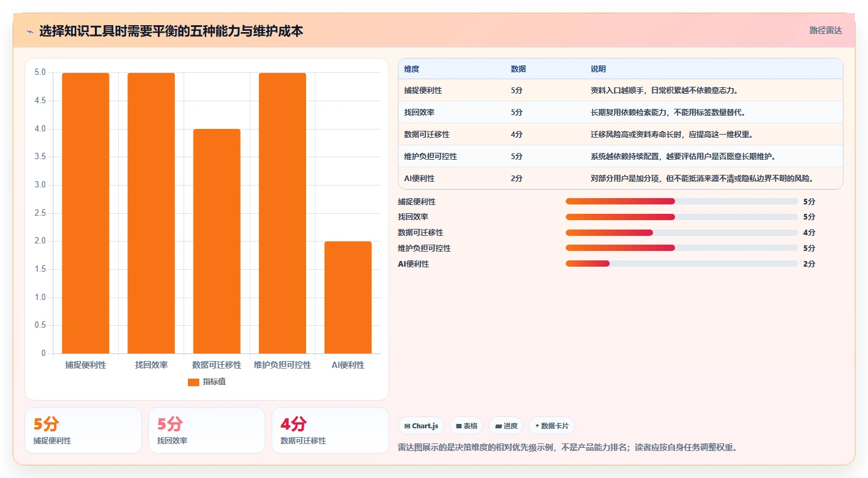
Task: Click the 数据可迁移性 progress bar
Action: (682, 233)
